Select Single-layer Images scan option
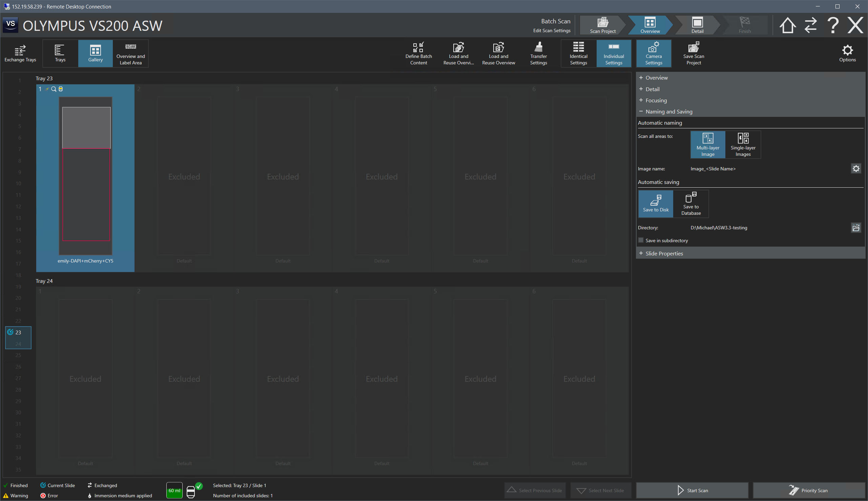 [x=743, y=145]
